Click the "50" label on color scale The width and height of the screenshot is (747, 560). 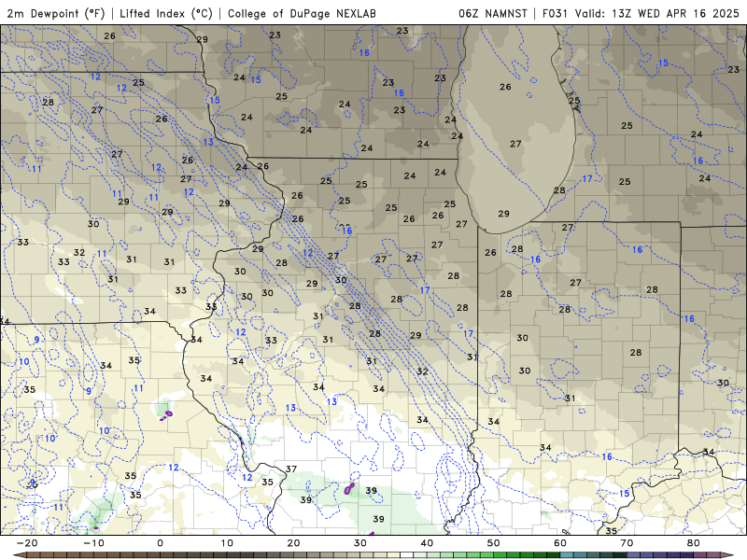click(494, 543)
